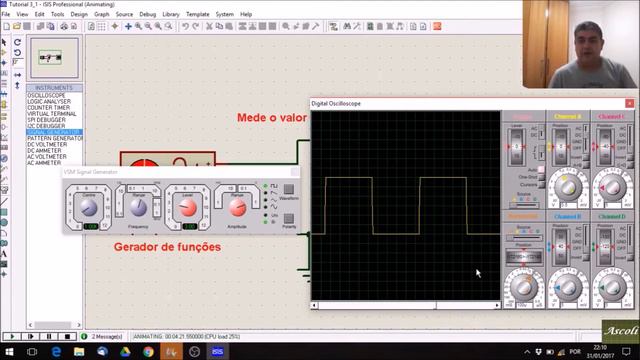Close the Digital Oscilloscope window
640x360 pixels.
(630, 104)
